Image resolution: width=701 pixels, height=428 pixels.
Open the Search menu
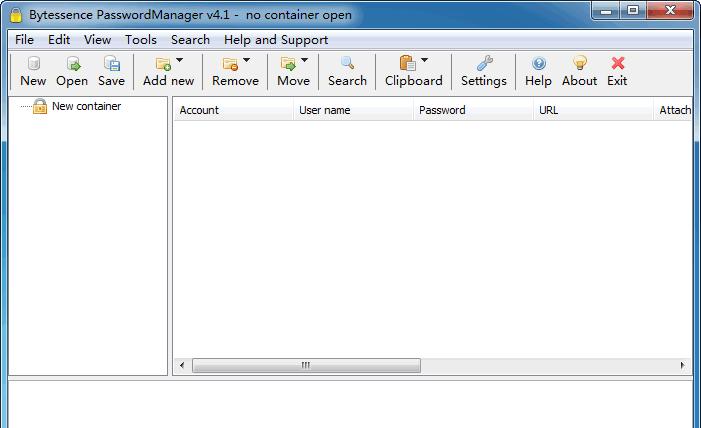(190, 40)
